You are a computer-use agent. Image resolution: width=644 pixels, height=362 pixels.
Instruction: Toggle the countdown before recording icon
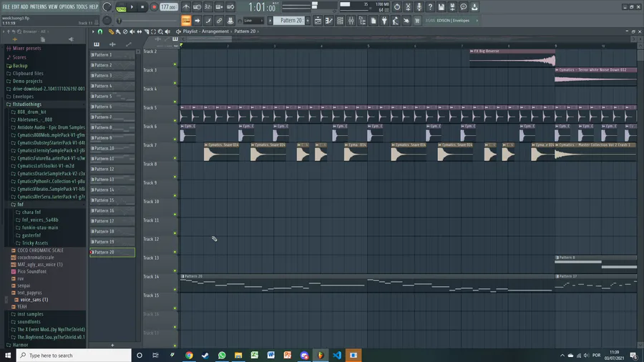[x=208, y=7]
